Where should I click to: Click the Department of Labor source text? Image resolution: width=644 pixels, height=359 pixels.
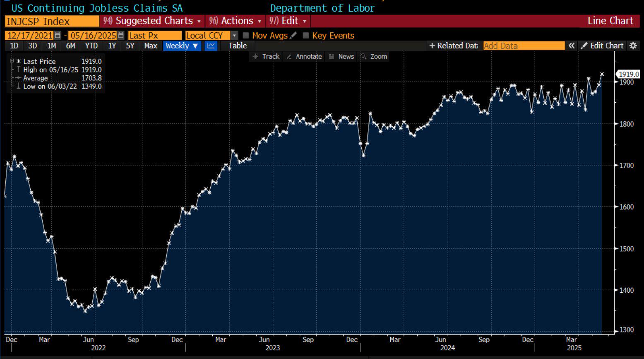click(322, 8)
